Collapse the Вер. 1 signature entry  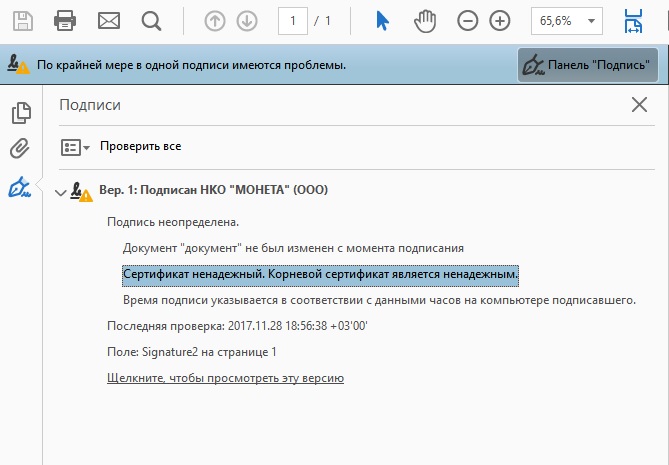(x=60, y=192)
